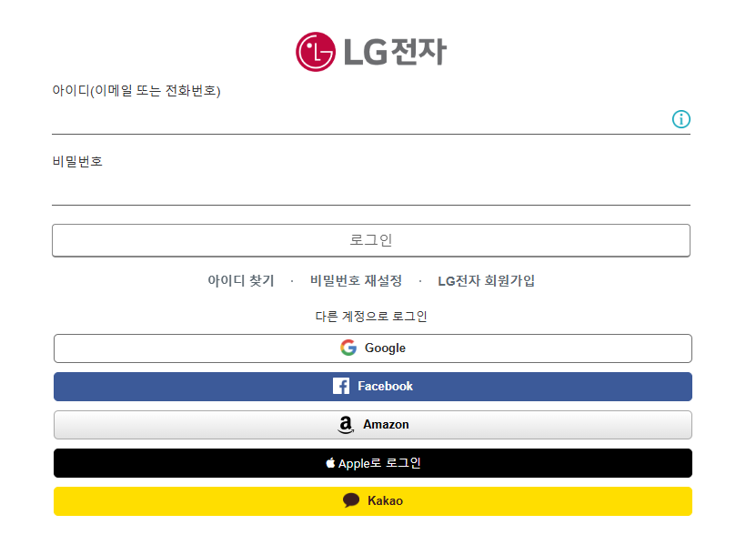
Task: Open the 아이디 찾기 link
Action: (x=240, y=280)
